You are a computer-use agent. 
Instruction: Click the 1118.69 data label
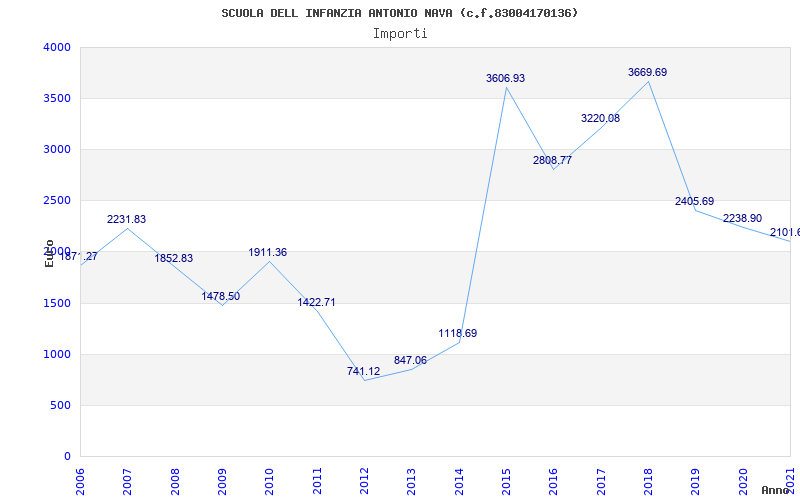458,333
